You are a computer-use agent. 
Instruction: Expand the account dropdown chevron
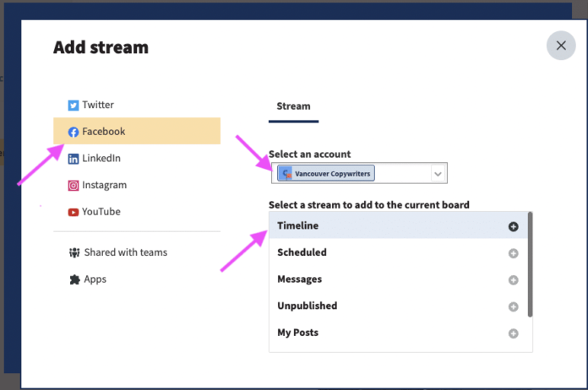click(438, 173)
